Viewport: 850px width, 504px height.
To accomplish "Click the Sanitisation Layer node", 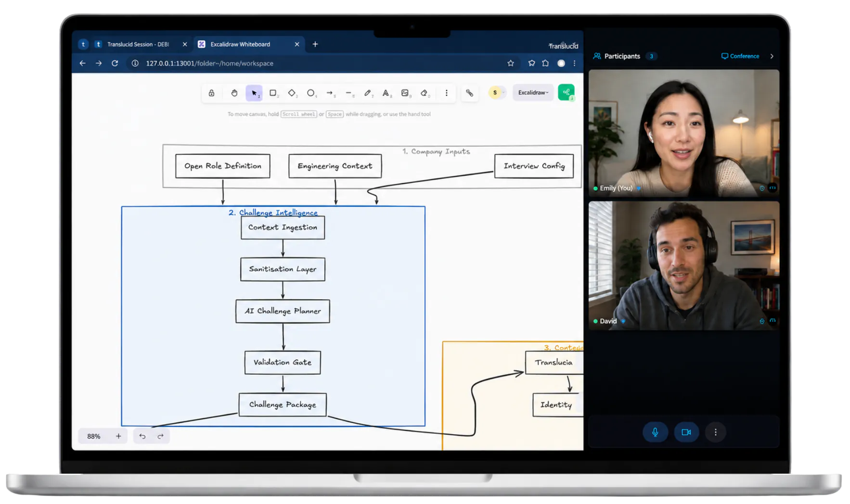I will point(283,269).
